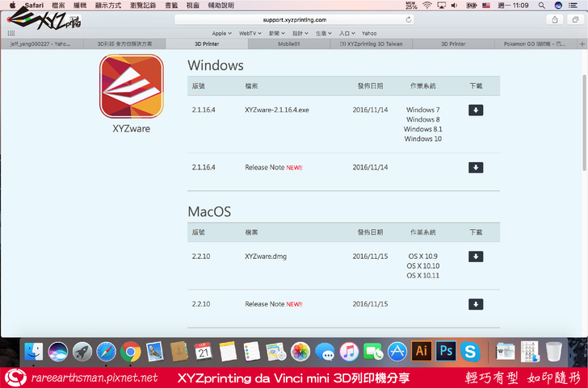Open the Yahoo favorites link
The width and height of the screenshot is (588, 388).
click(369, 33)
